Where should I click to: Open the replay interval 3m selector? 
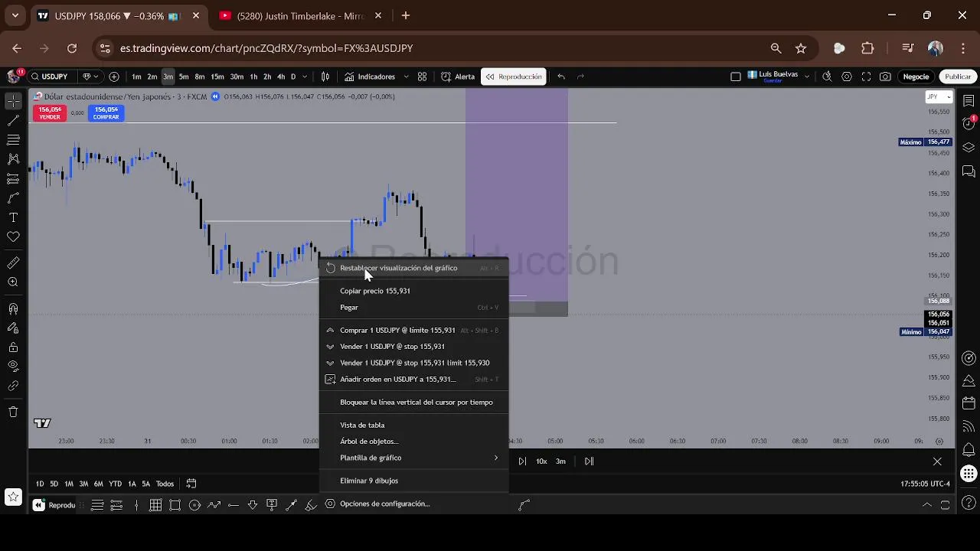[560, 461]
